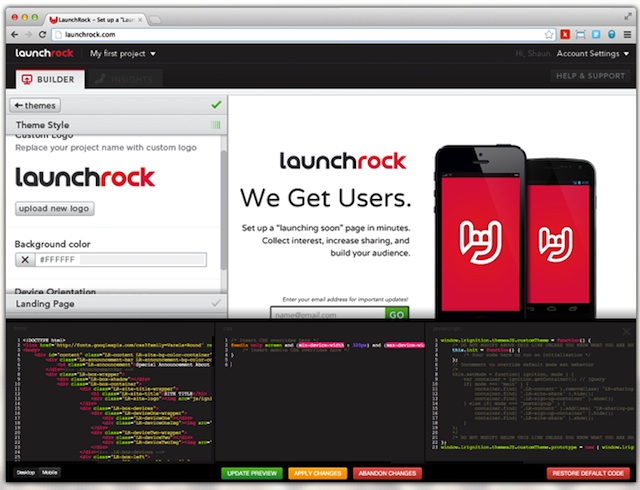Click the background color hex field

[121, 260]
